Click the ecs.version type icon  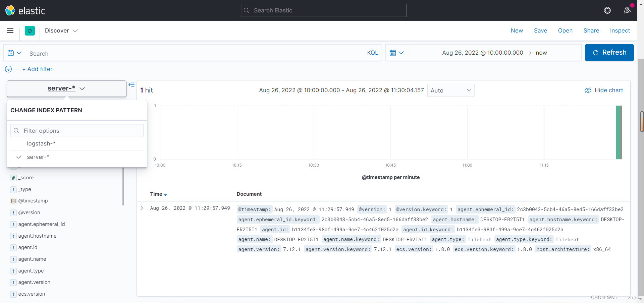pyautogui.click(x=13, y=294)
